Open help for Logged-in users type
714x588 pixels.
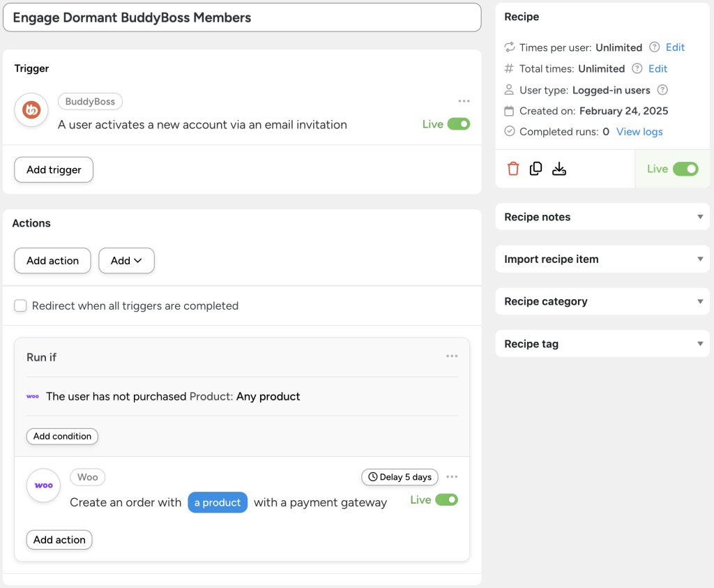(x=662, y=90)
